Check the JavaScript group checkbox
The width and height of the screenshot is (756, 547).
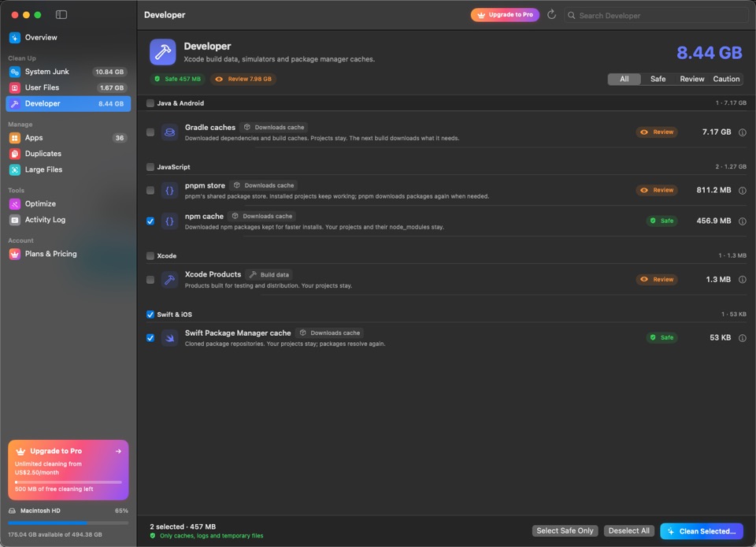pyautogui.click(x=150, y=167)
